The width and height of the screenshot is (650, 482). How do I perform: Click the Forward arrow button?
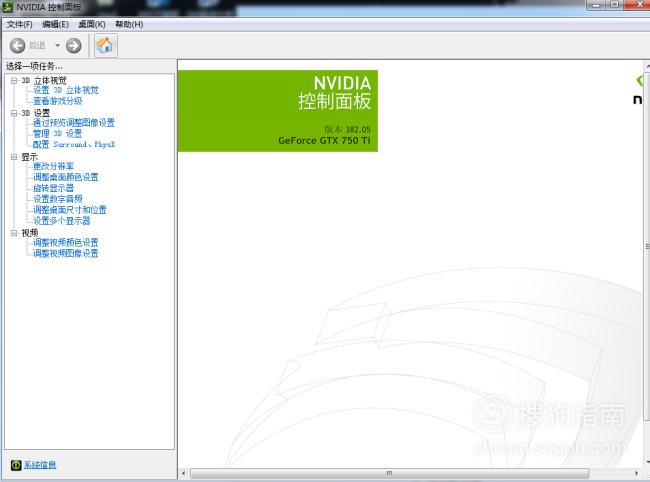click(74, 46)
